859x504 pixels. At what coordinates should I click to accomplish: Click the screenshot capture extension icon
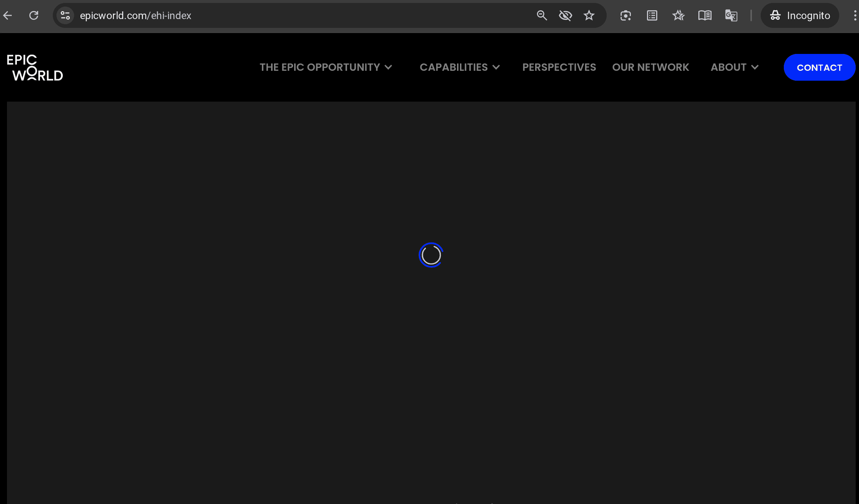[626, 15]
